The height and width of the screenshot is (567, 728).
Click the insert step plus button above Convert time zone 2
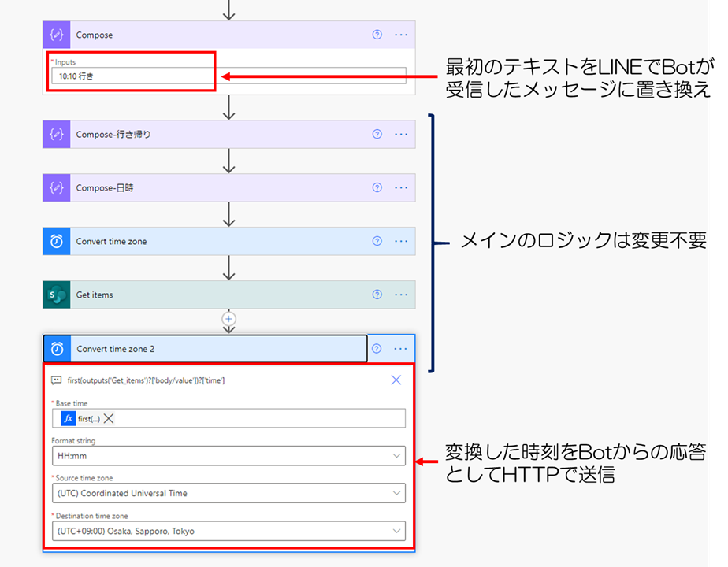228,318
